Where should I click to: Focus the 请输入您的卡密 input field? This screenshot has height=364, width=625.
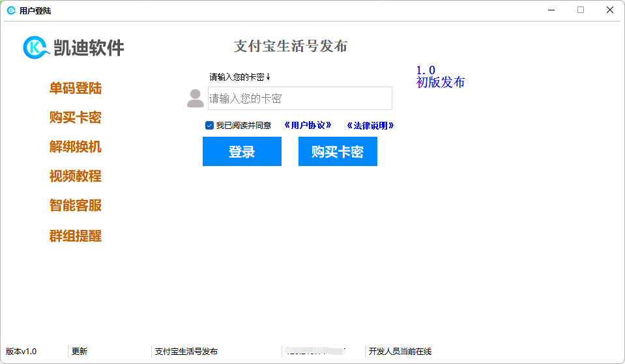click(300, 98)
